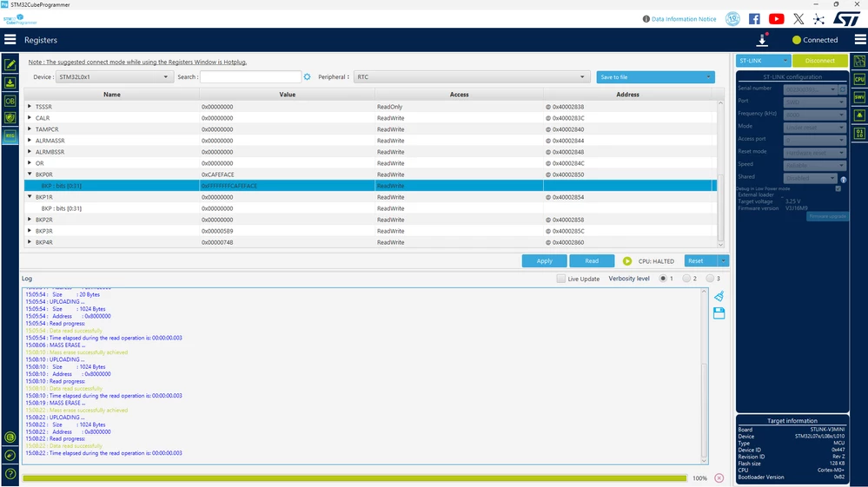Screen dimensions: 868x487
Task: Open Memory & File editing pencil icon
Action: point(10,65)
